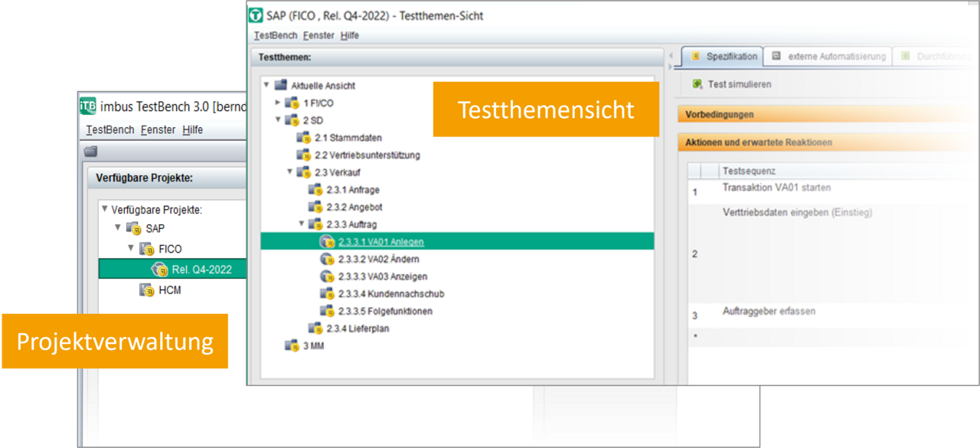Collapse the 2.3 Verkauf node

point(290,172)
